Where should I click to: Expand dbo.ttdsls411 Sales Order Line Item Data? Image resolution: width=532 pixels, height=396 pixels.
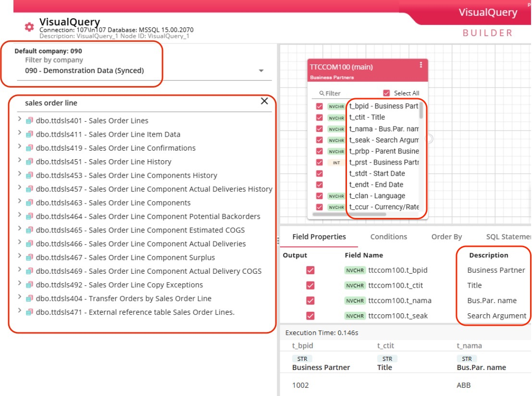click(x=19, y=133)
